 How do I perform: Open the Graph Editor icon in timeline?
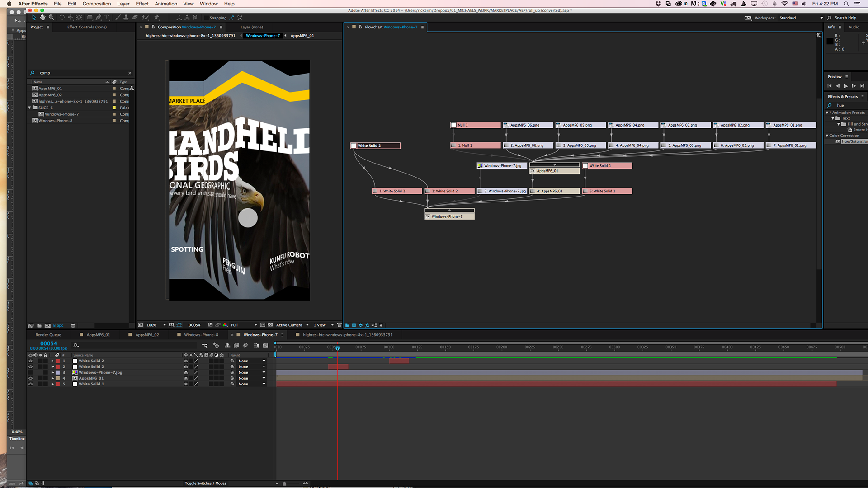pos(265,346)
